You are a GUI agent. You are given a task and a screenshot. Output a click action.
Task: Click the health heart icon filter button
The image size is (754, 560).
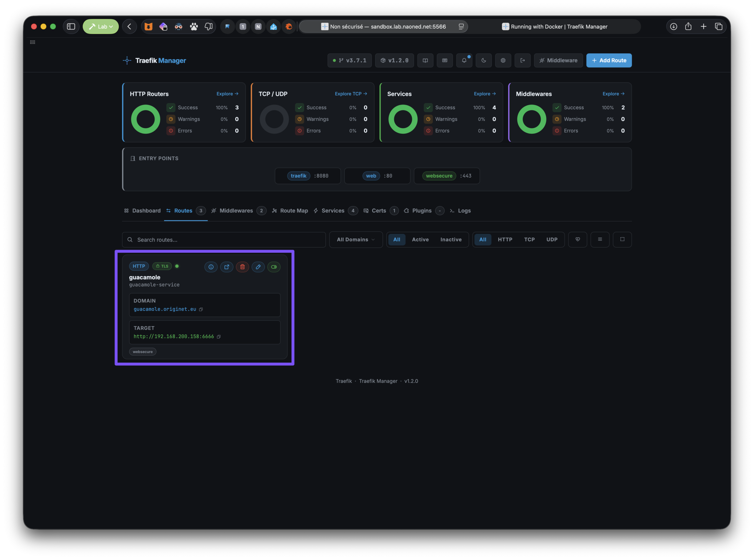tap(578, 240)
